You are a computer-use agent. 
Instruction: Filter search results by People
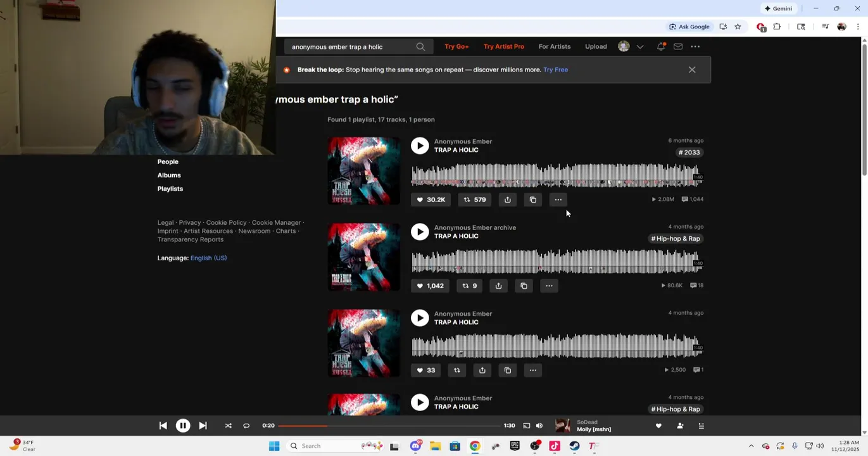coord(168,162)
